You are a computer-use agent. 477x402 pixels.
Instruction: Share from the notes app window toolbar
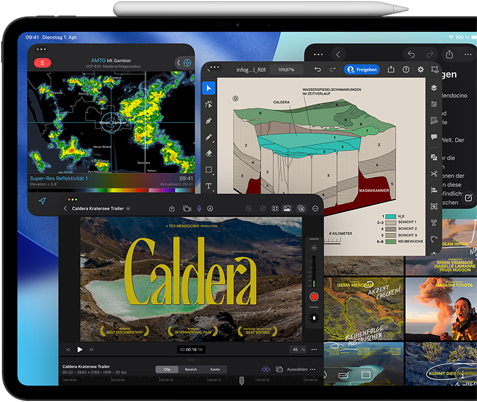449,54
